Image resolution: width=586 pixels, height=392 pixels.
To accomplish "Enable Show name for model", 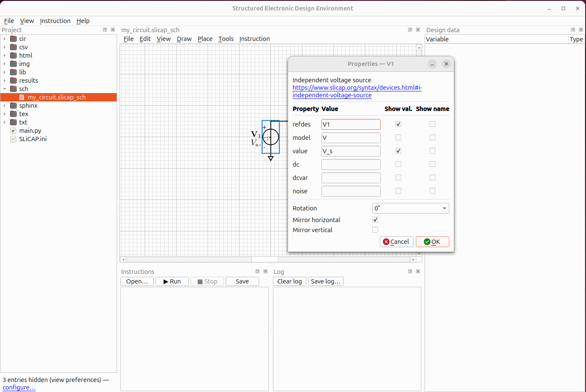I will pyautogui.click(x=433, y=137).
